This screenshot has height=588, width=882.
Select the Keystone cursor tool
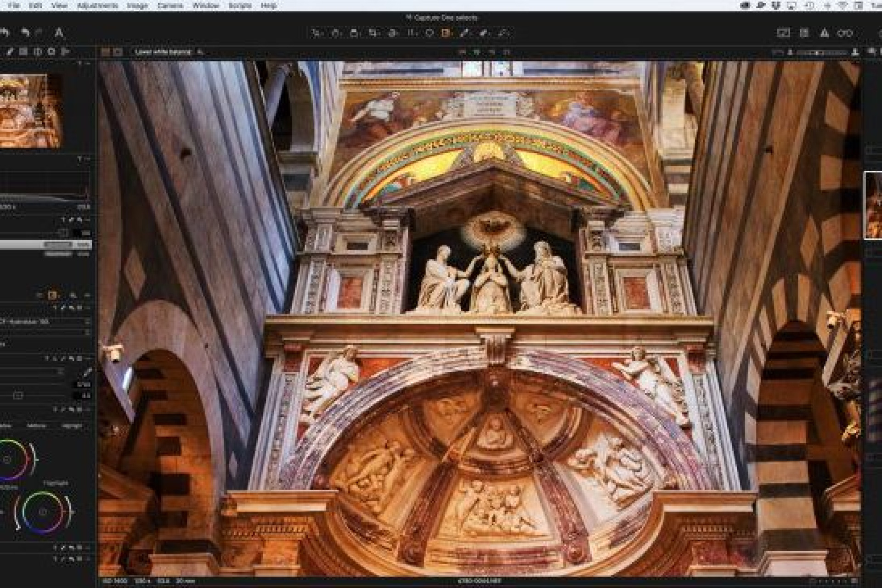[x=412, y=33]
